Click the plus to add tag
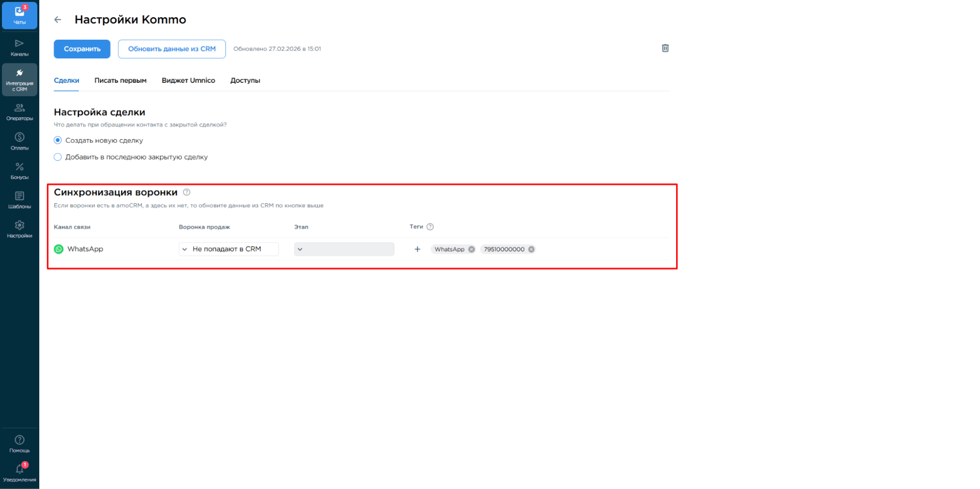Screen dimensions: 980x489 pos(417,249)
